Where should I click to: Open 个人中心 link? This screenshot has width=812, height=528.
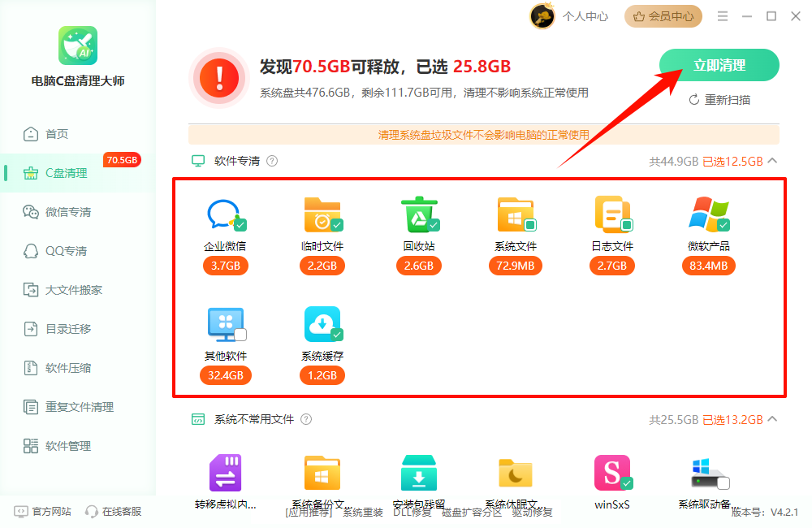pos(585,16)
